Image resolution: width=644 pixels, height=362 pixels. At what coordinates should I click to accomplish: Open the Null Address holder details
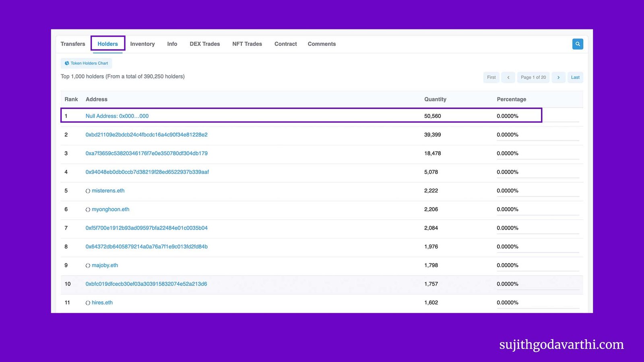pyautogui.click(x=117, y=116)
